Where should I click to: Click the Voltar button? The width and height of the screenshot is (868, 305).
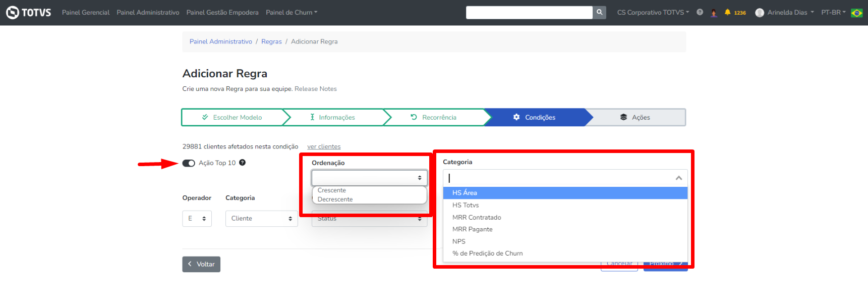click(201, 264)
